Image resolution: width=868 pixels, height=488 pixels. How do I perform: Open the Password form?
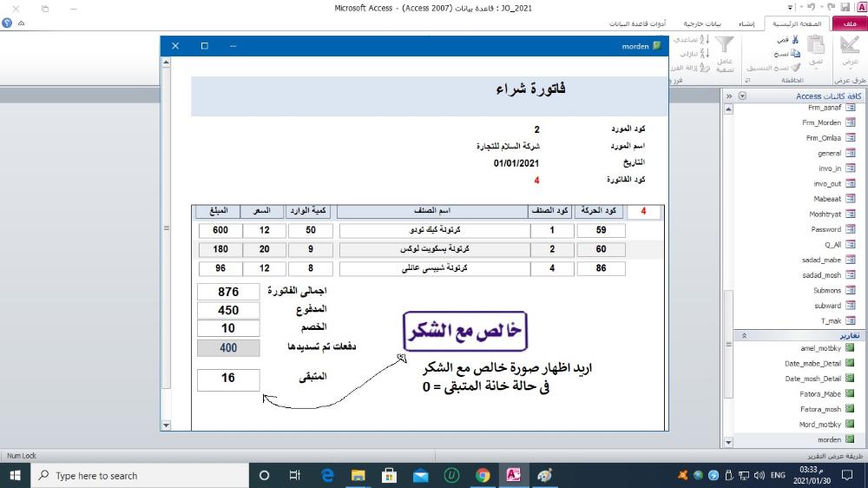(826, 229)
